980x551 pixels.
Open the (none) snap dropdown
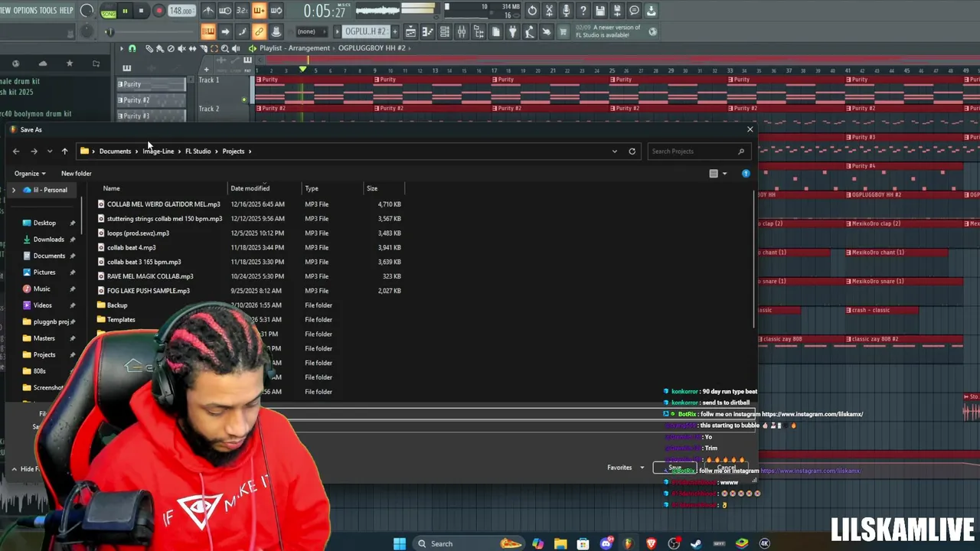312,31
